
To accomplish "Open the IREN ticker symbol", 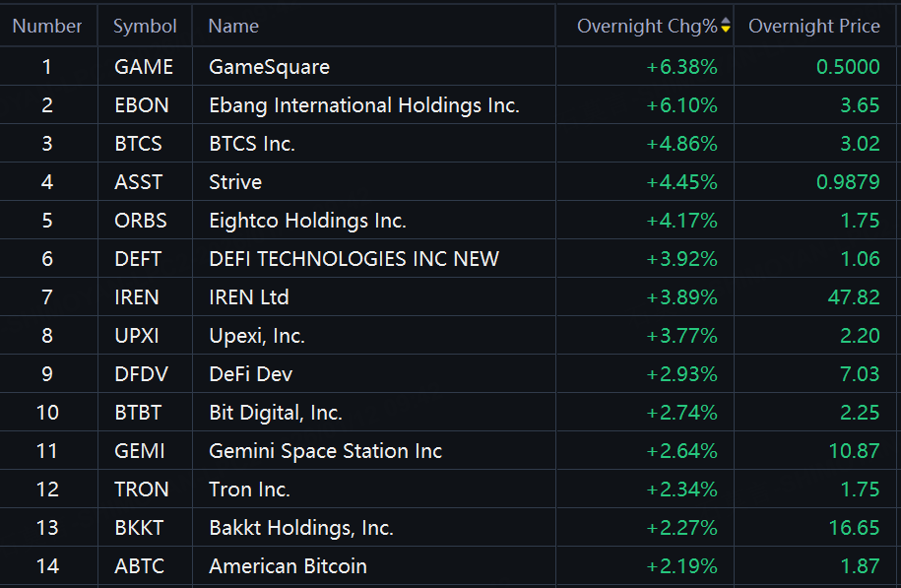I will pyautogui.click(x=137, y=297).
